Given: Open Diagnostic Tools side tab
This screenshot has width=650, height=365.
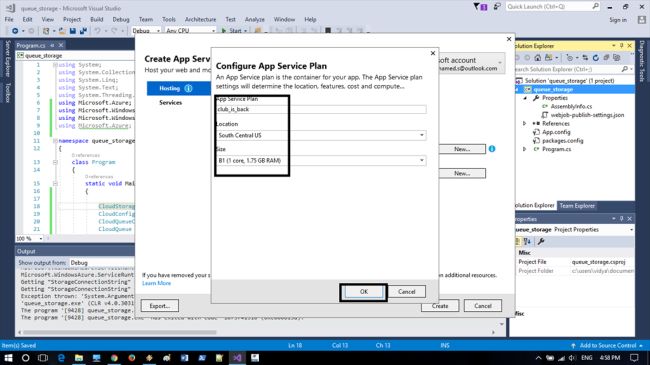Looking at the screenshot, I should 642,61.
